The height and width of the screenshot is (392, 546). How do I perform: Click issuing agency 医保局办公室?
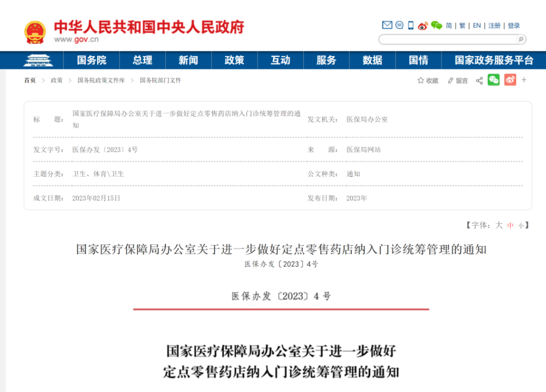(367, 119)
